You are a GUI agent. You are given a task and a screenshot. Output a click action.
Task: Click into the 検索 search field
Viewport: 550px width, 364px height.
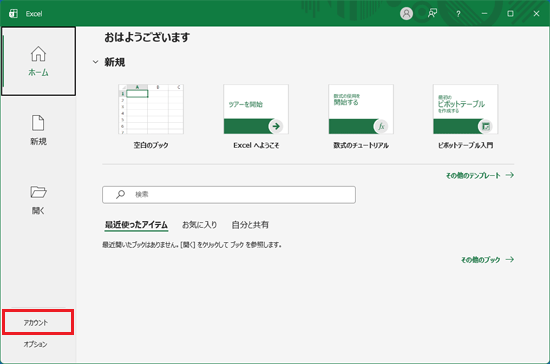click(229, 195)
